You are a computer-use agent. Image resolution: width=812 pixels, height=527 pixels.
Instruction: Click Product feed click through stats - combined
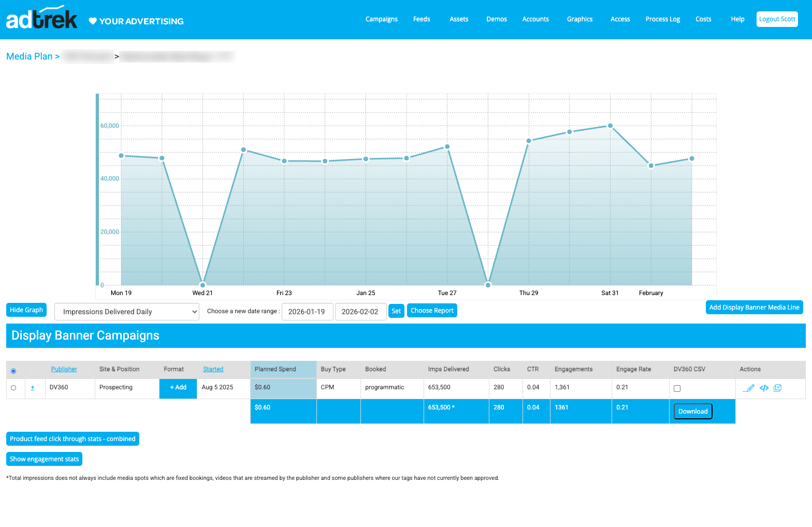pos(72,438)
